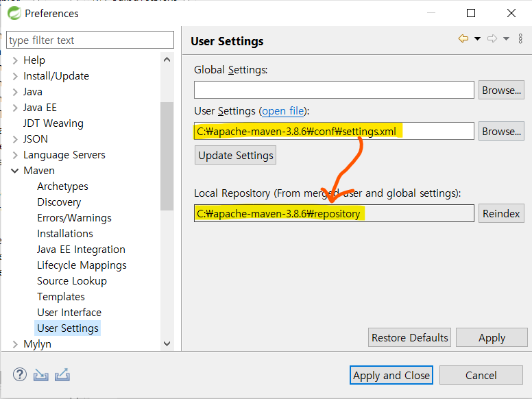The width and height of the screenshot is (532, 399).
Task: Click the tree scrollbar down arrow
Action: click(x=167, y=343)
